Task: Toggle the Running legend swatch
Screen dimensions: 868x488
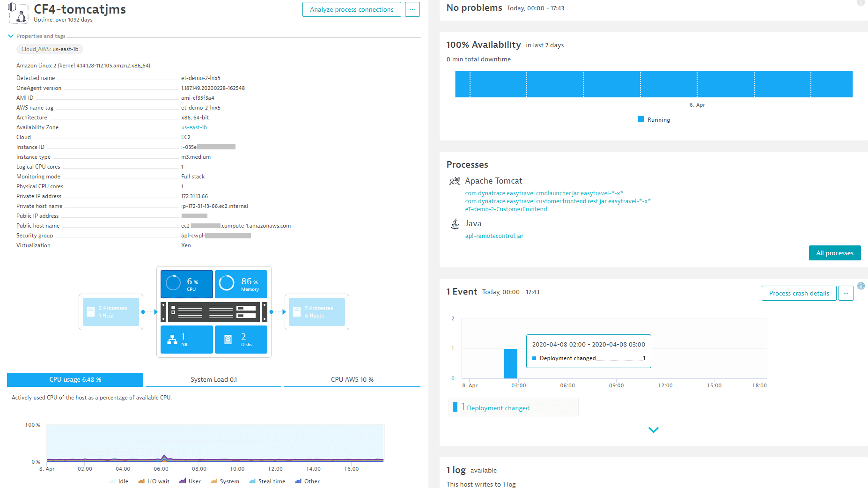Action: (x=641, y=119)
